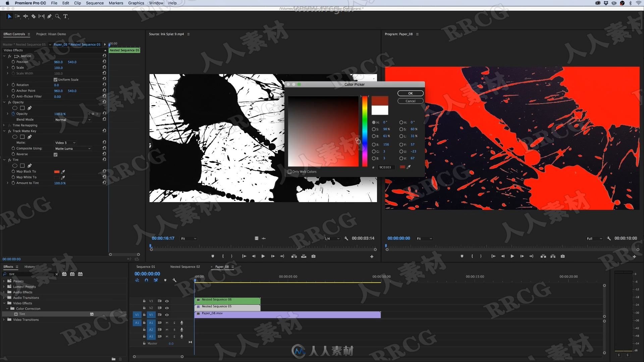This screenshot has width=644, height=362.
Task: Click OK button in Color Picker dialog
Action: point(410,93)
